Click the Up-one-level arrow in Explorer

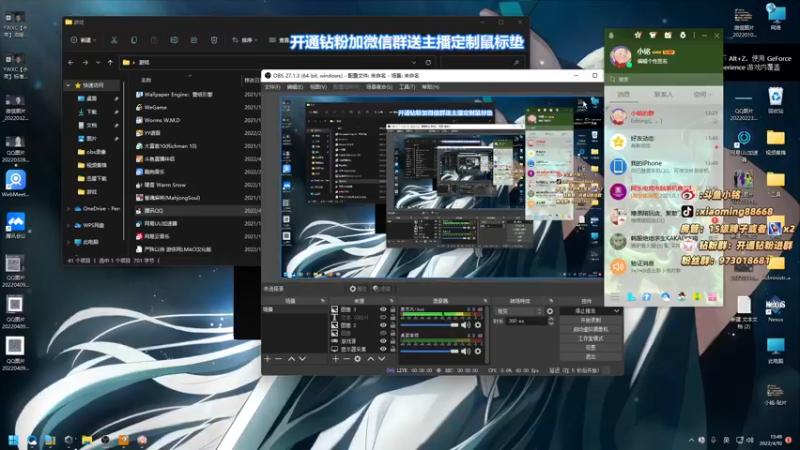[110, 62]
